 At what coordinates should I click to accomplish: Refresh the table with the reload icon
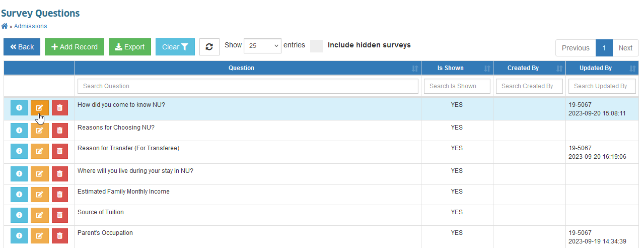click(x=209, y=47)
